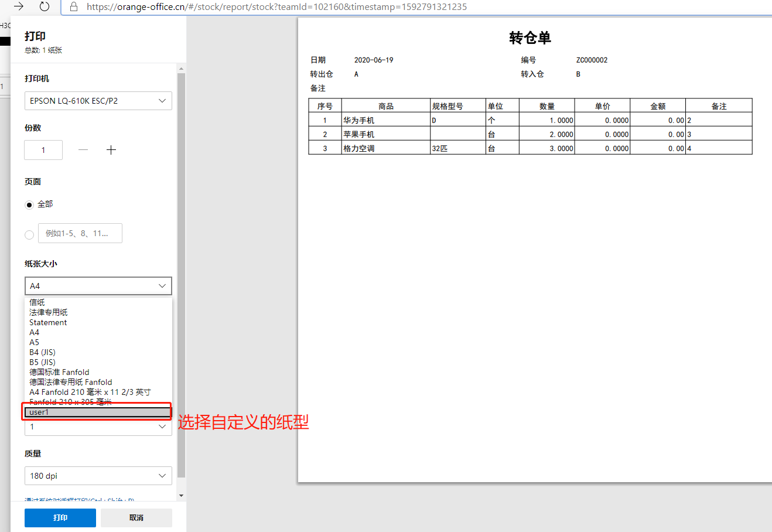Open the EPSON LQ-610K printer dropdown
This screenshot has width=772, height=532.
98,101
